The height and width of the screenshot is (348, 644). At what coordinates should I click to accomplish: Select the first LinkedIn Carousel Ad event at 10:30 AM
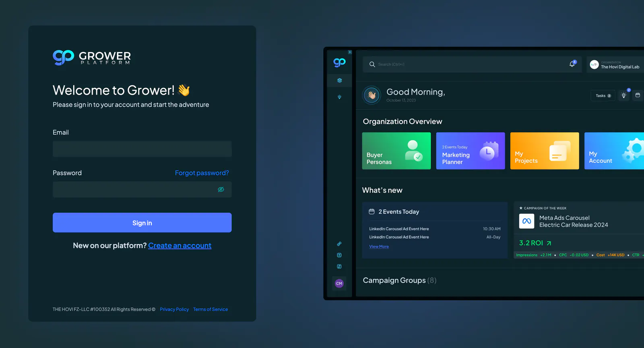pos(435,229)
